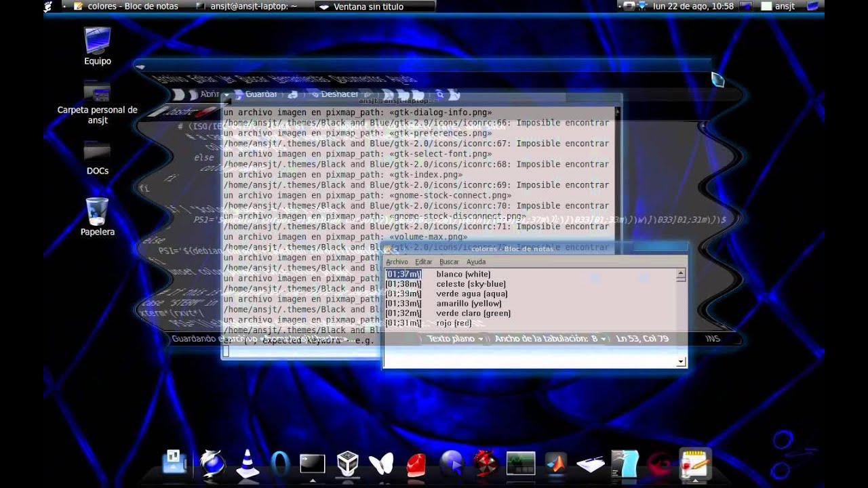Click the Guardar button in gedit toolbar

[x=256, y=94]
